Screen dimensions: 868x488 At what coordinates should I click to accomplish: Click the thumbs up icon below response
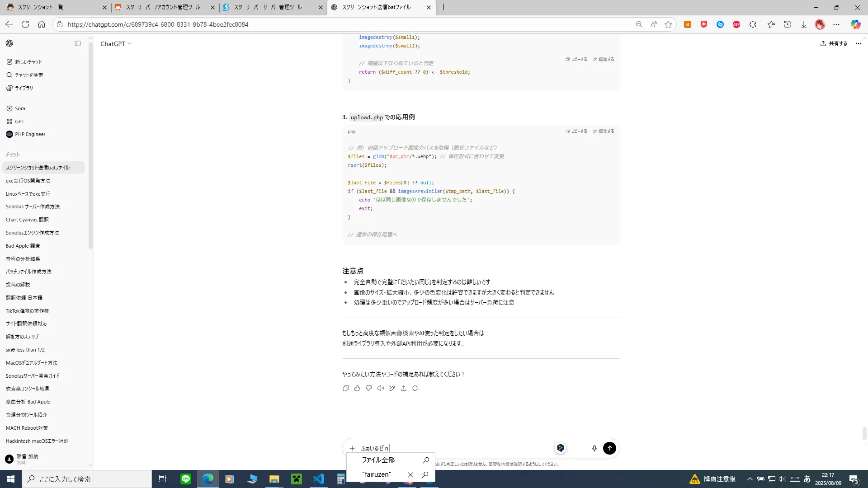pyautogui.click(x=357, y=388)
